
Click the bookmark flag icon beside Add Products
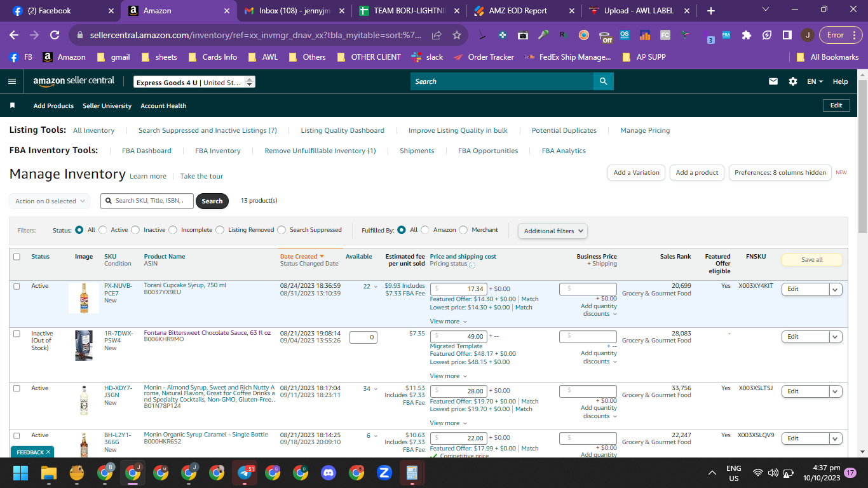click(x=12, y=105)
